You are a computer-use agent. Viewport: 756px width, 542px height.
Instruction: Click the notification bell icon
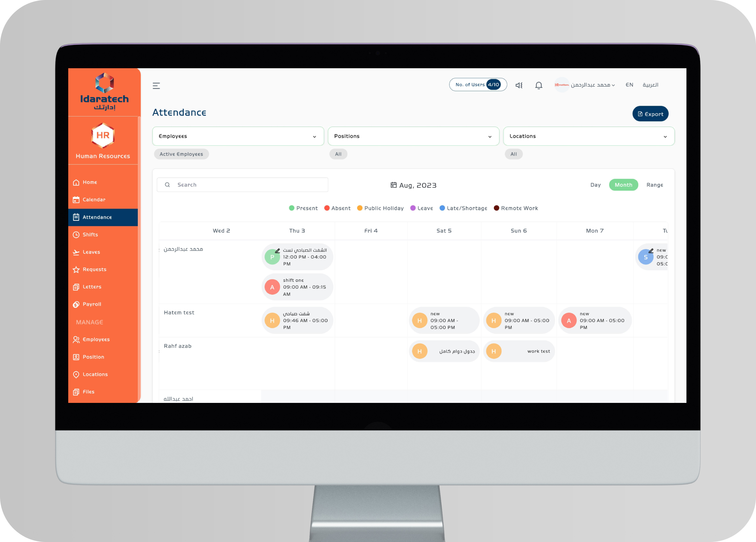[538, 85]
